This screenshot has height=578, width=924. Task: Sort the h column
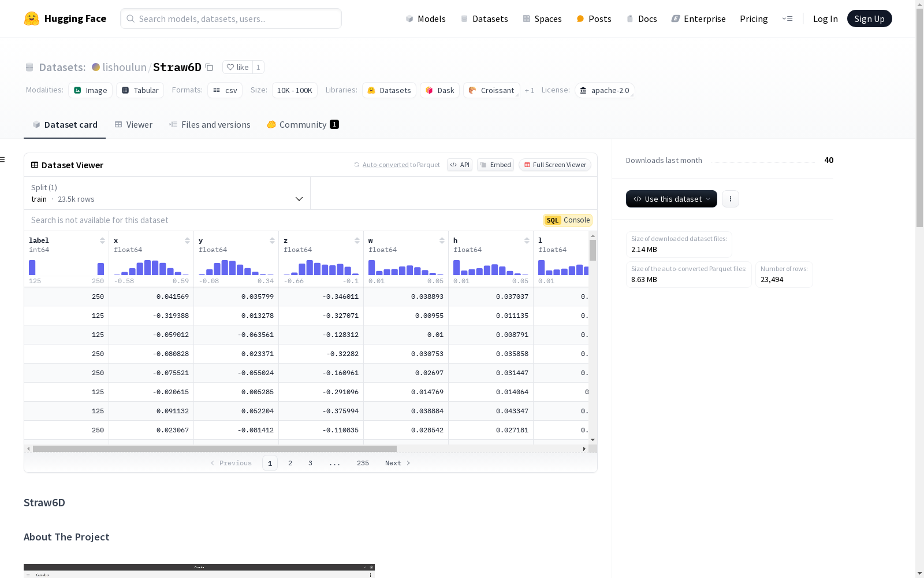pyautogui.click(x=527, y=240)
